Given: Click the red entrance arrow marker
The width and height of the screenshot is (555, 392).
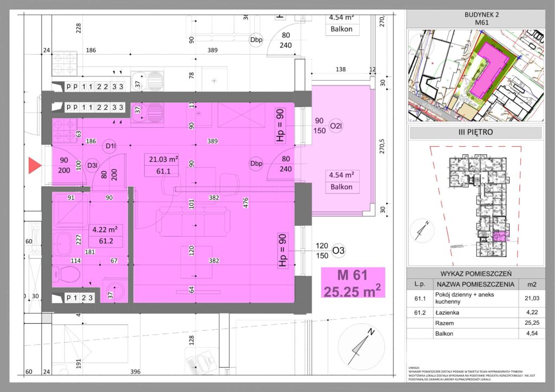Looking at the screenshot, I should pos(35,165).
